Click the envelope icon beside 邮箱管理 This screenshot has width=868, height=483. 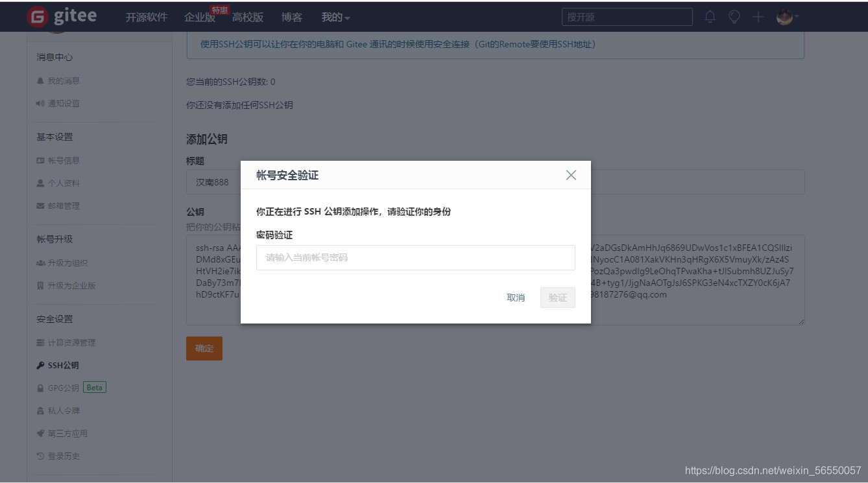40,206
